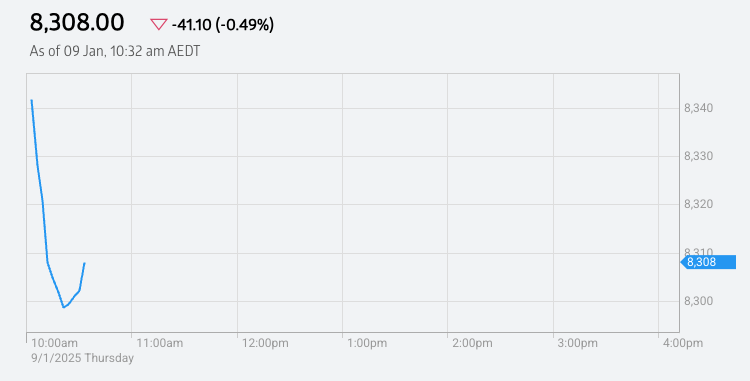
Task: Click the red down-triangle change indicator
Action: pyautogui.click(x=159, y=24)
